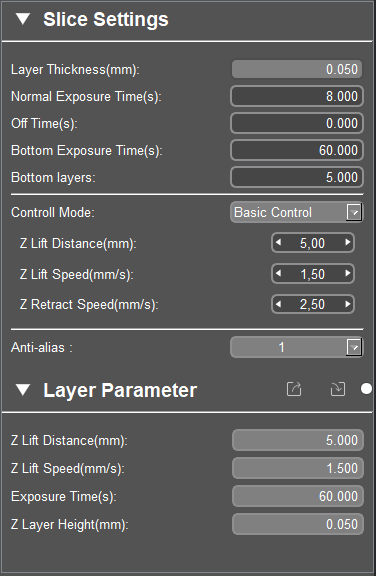Click the Layer Thickness value field
This screenshot has height=576, width=376.
point(297,69)
